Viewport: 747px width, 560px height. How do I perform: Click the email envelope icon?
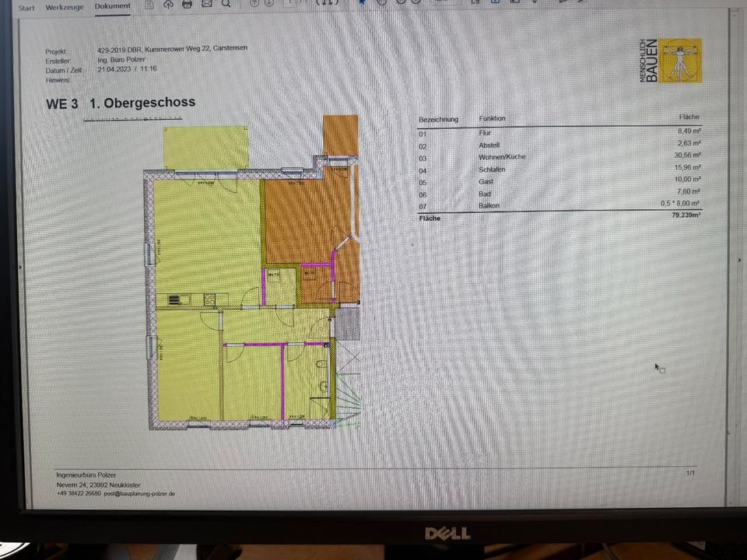click(206, 3)
